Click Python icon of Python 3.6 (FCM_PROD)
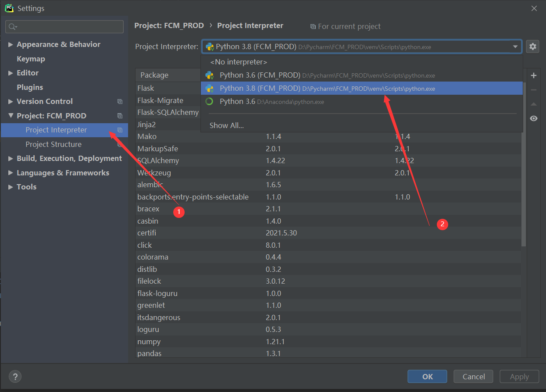The height and width of the screenshot is (392, 546). 210,75
